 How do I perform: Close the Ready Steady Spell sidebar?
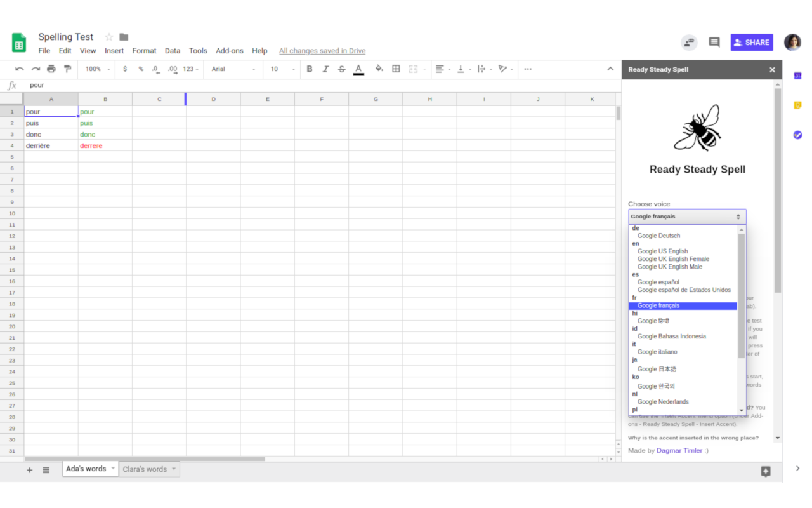point(772,70)
